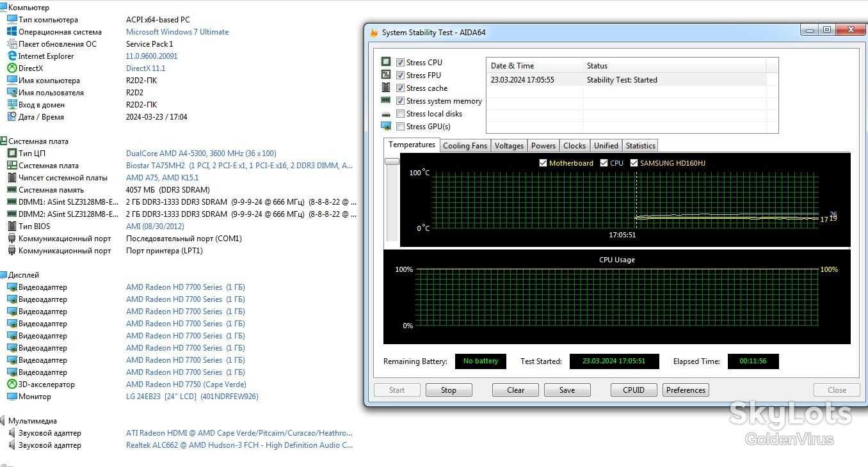Open the Clocks tab
The image size is (868, 467).
(575, 146)
